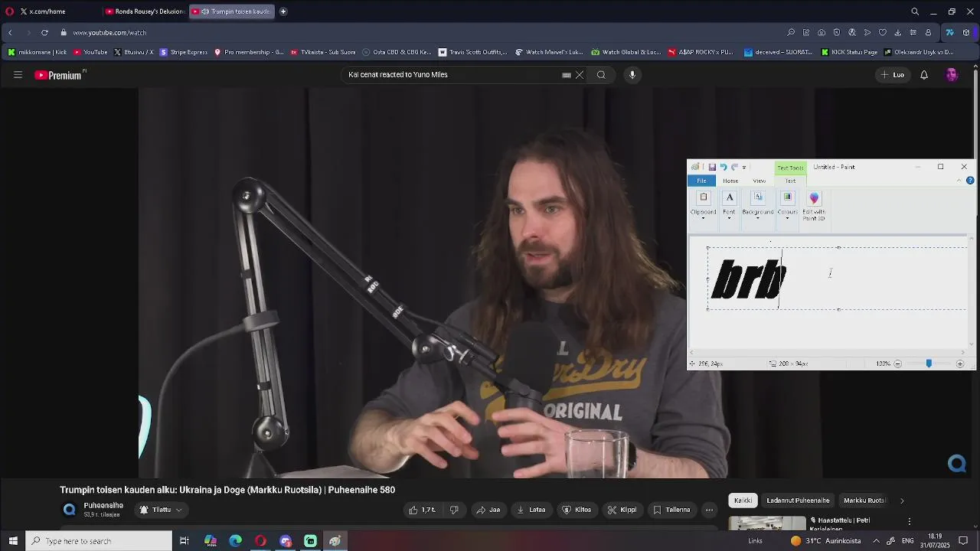Start YouTube voice search with microphone
Image resolution: width=980 pixels, height=551 pixels.
[632, 75]
